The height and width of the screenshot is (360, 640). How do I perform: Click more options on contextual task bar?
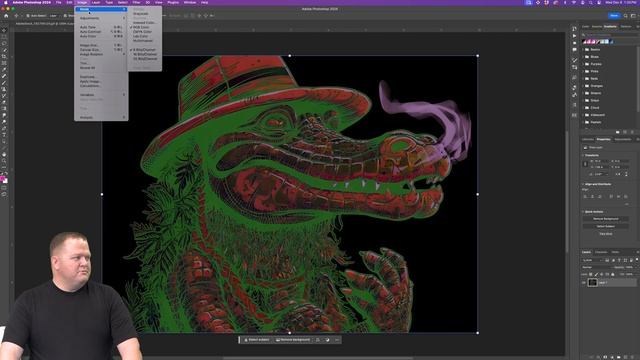pyautogui.click(x=337, y=340)
